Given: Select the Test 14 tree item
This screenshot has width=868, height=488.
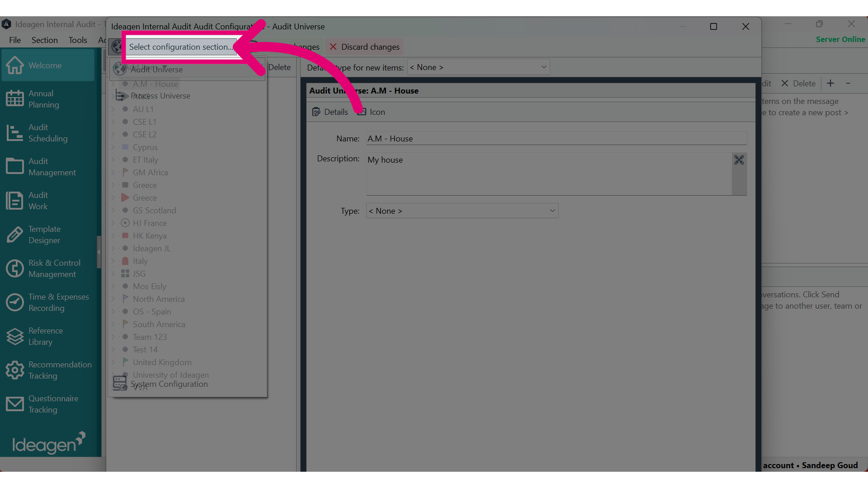Looking at the screenshot, I should point(145,350).
